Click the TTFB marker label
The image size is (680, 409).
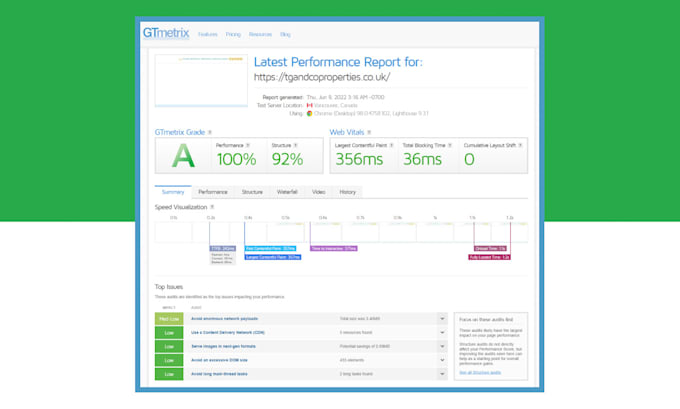click(x=222, y=249)
